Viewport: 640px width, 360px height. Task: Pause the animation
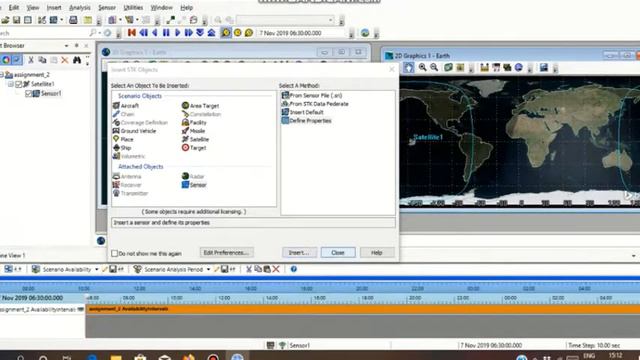(166, 33)
